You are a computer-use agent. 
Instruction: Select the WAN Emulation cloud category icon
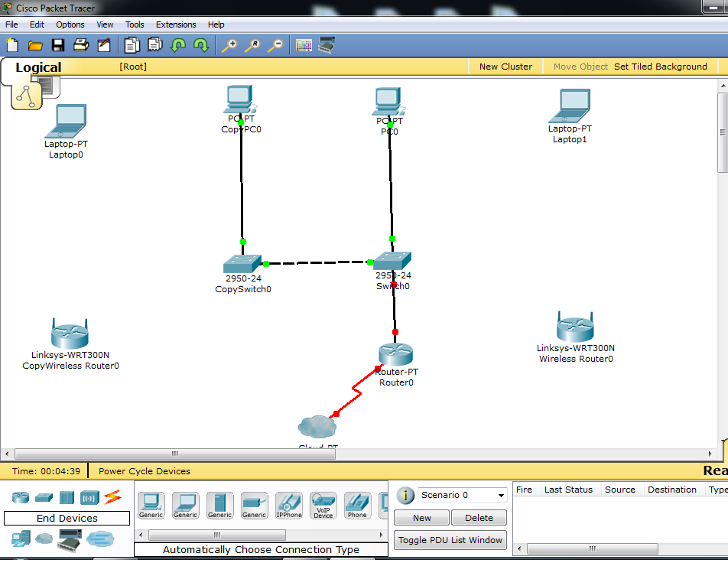point(44,539)
